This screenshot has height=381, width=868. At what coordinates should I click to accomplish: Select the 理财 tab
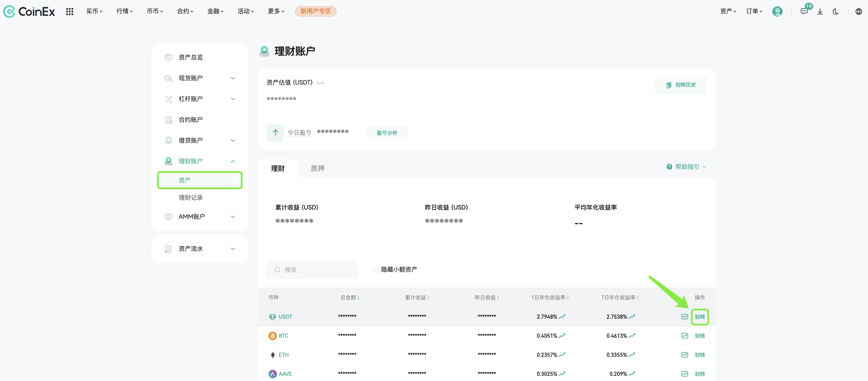point(278,168)
